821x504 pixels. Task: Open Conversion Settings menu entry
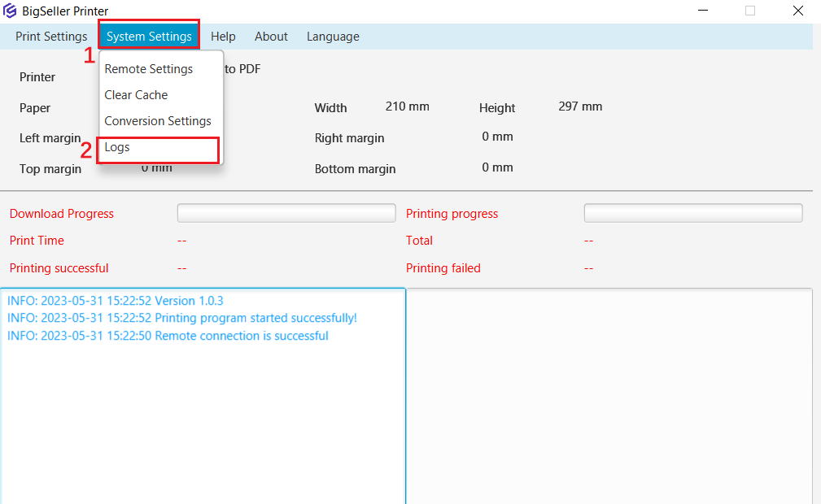(x=161, y=121)
